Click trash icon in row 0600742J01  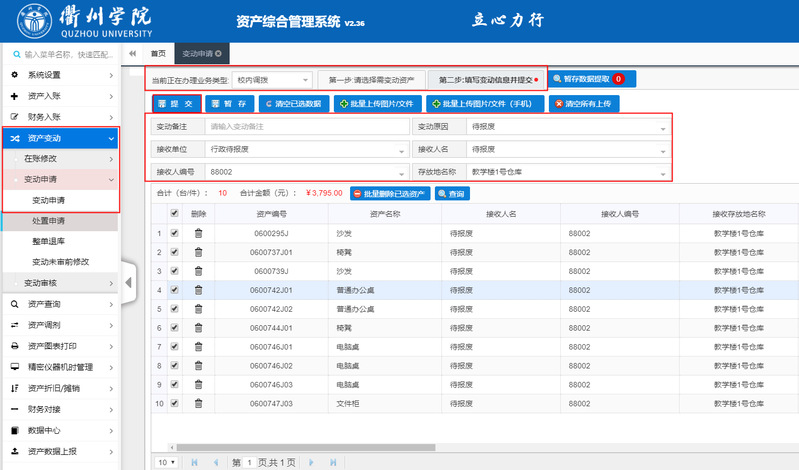[x=198, y=290]
